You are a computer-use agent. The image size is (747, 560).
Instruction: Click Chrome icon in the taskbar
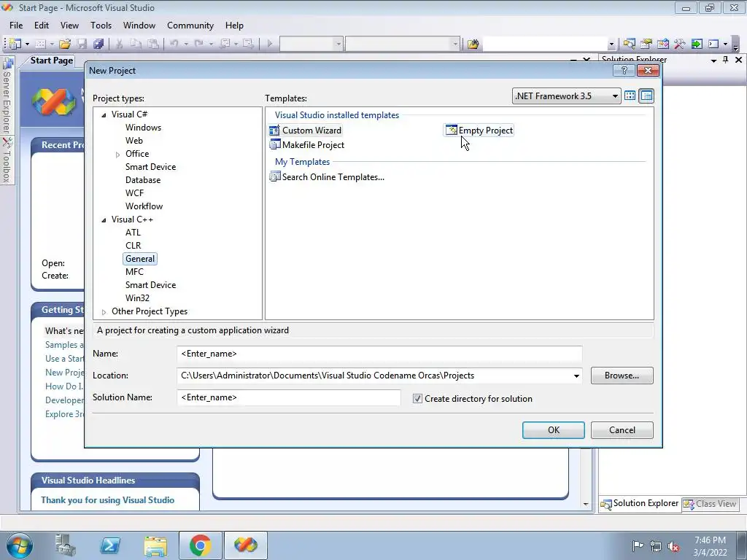click(x=200, y=545)
